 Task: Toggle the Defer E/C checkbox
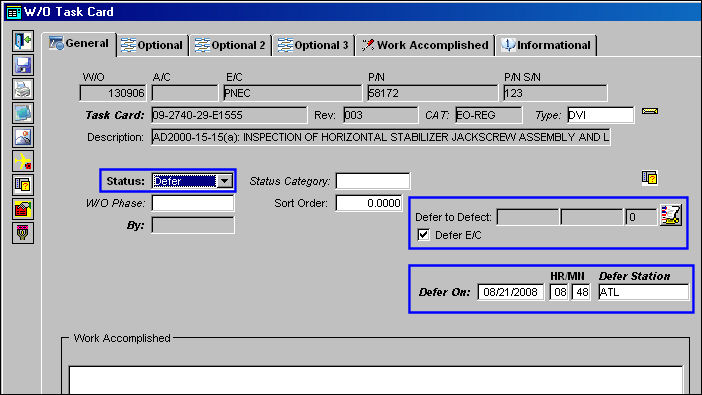[x=424, y=235]
